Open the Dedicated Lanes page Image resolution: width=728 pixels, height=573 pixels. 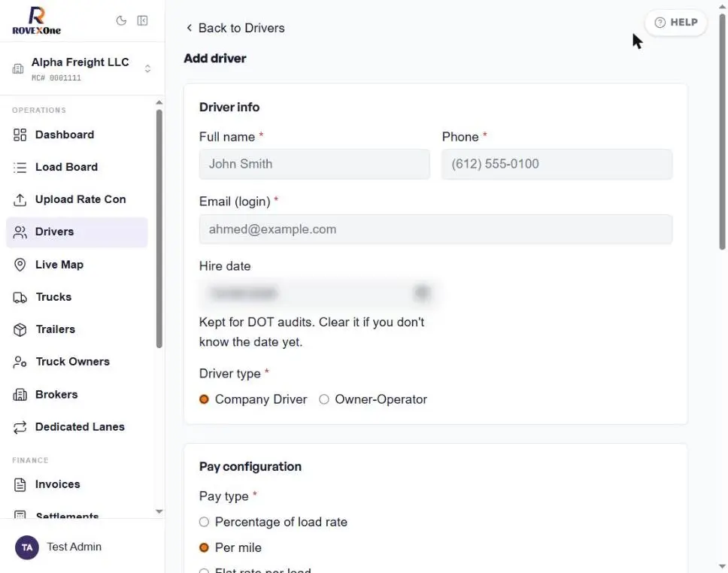(77, 427)
